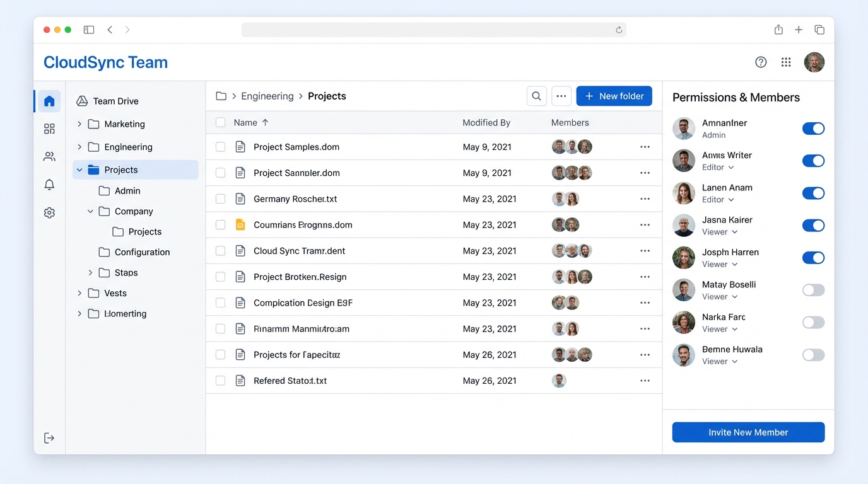Tick the select-all checkbox in header
The height and width of the screenshot is (484, 868).
tap(220, 123)
